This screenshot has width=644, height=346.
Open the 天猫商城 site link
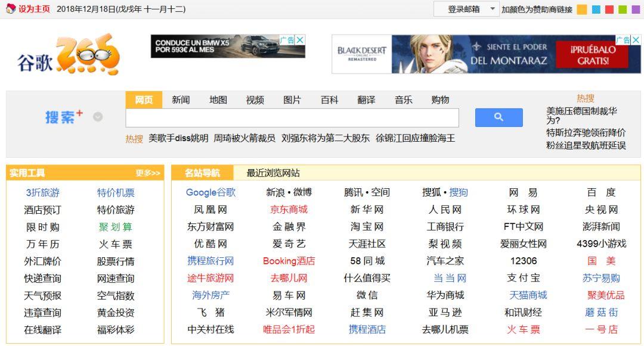point(528,295)
